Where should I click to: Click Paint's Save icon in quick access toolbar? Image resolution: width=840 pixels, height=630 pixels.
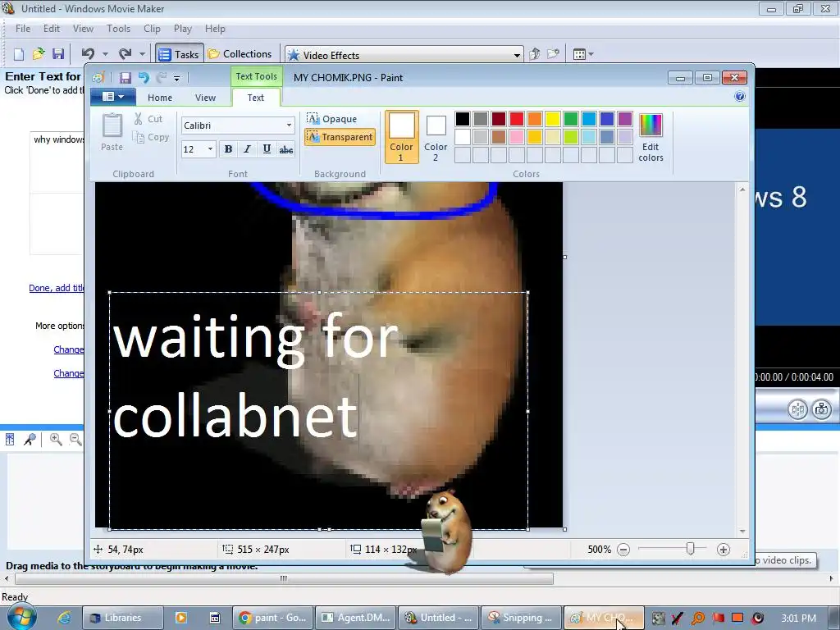[125, 78]
